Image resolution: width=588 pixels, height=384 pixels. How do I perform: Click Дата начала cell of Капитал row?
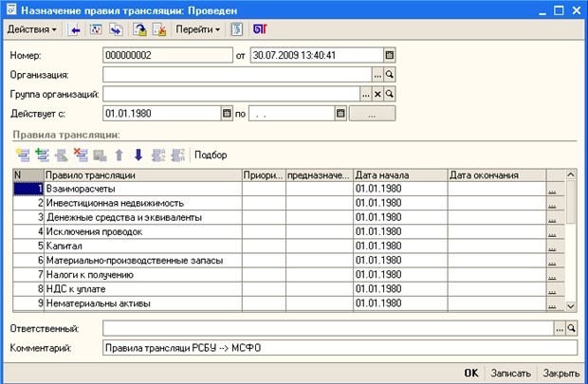[400, 246]
